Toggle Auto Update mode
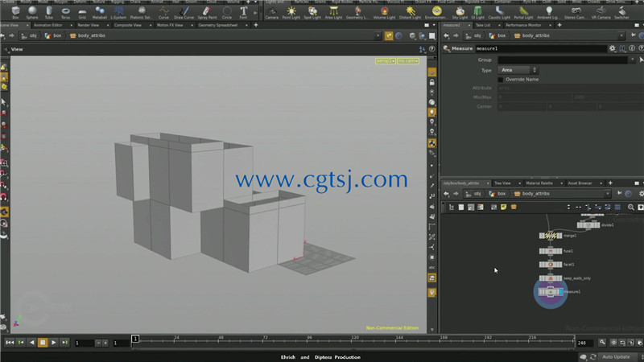Image resolution: width=644 pixels, height=362 pixels. [616, 357]
